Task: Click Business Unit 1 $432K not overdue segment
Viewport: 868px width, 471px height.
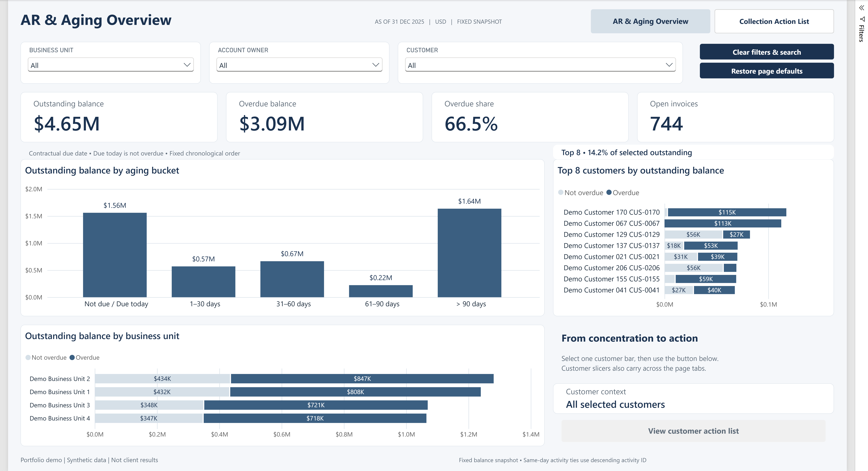Action: (x=162, y=392)
